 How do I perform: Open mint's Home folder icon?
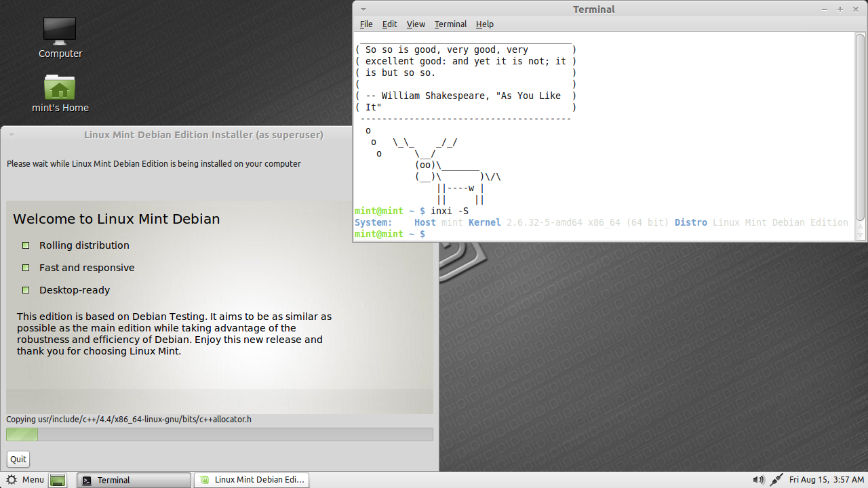(60, 87)
